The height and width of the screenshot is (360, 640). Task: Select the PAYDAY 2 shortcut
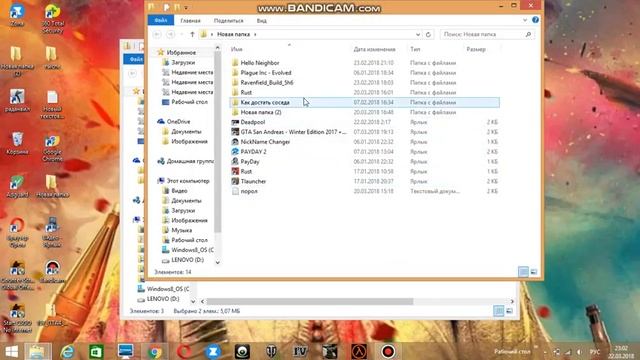[253, 151]
